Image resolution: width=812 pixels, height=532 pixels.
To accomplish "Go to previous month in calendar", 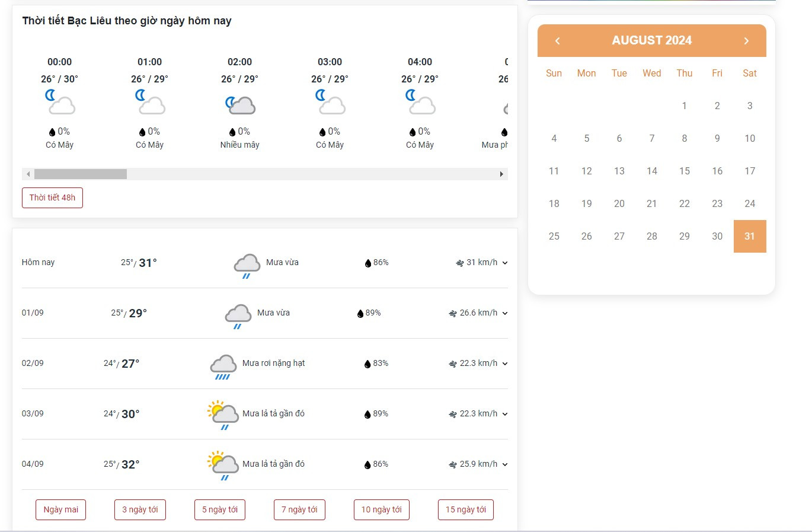I will (x=557, y=40).
